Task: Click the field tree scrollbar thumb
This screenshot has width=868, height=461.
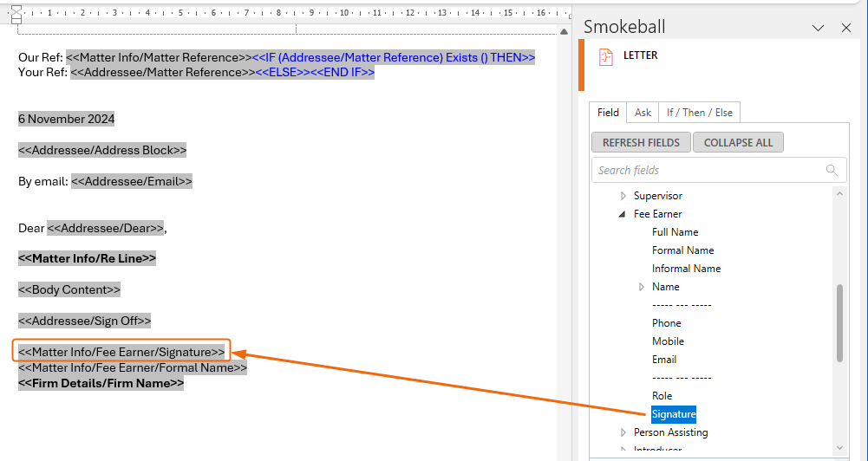Action: [839, 322]
